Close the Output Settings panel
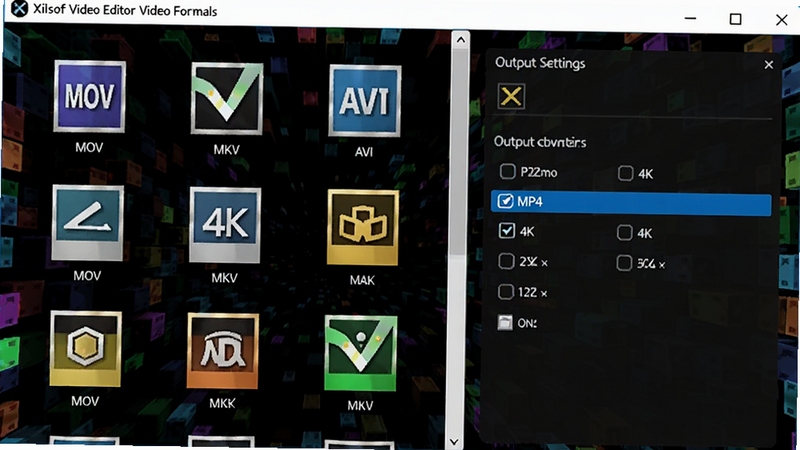The image size is (800, 450). point(768,65)
